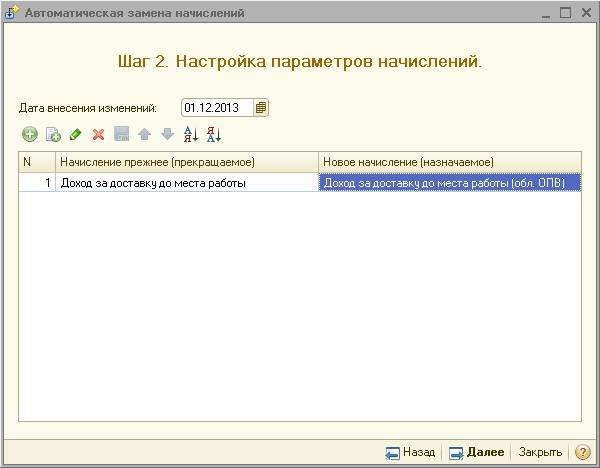Click the date field with 01.12.2013

[217, 108]
